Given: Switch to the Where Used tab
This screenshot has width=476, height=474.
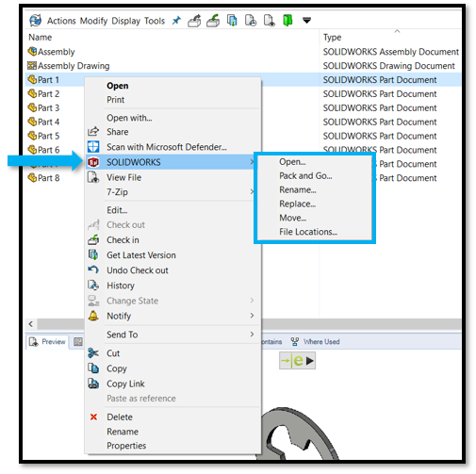Looking at the screenshot, I should (315, 342).
